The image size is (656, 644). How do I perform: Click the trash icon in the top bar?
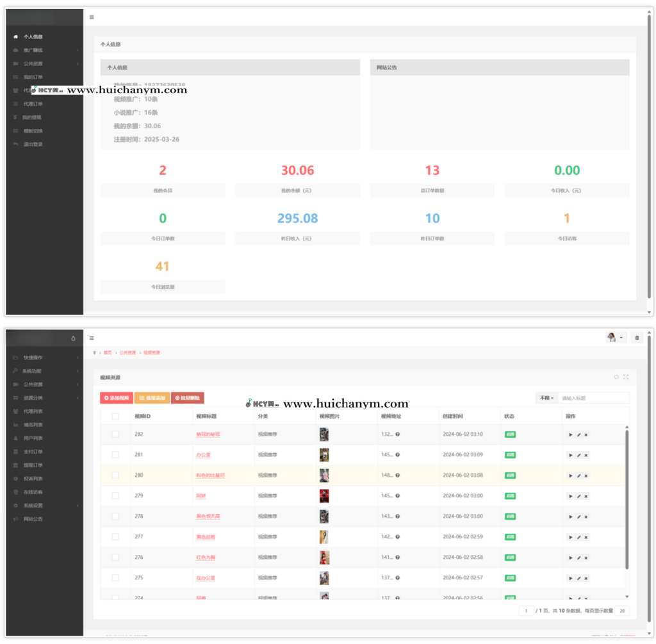click(637, 338)
